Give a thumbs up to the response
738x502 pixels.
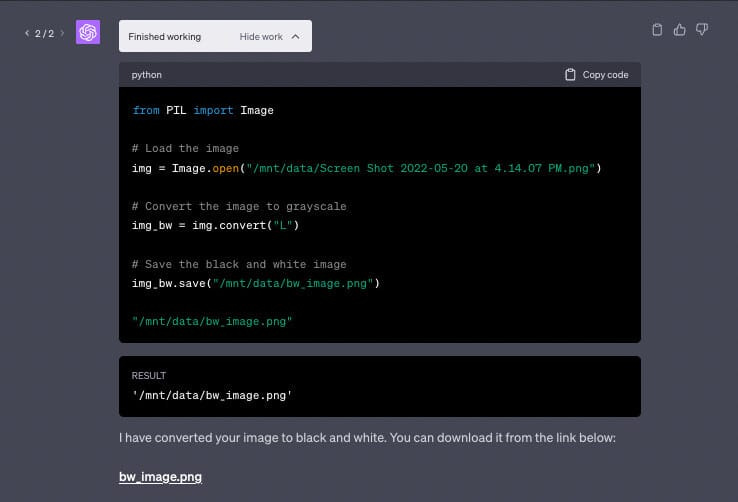point(680,30)
